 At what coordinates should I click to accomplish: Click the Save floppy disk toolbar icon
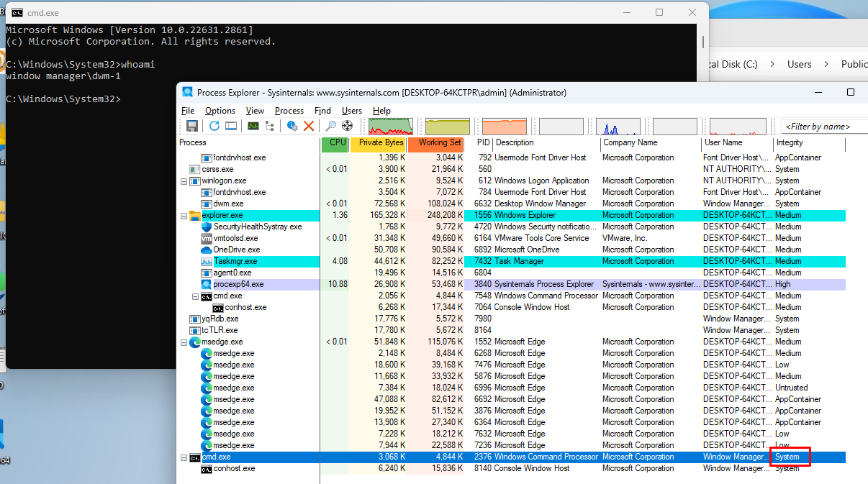coord(192,126)
